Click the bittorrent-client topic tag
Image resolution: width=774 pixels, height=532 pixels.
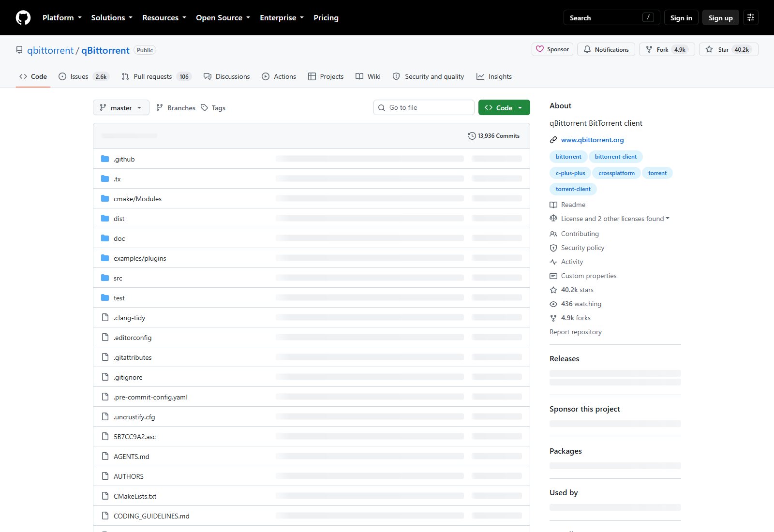tap(616, 157)
